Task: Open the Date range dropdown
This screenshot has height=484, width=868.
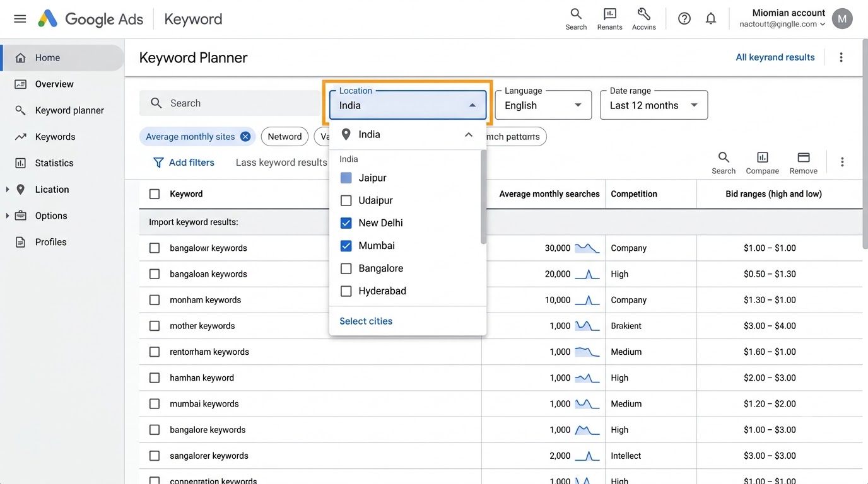Action: point(654,105)
